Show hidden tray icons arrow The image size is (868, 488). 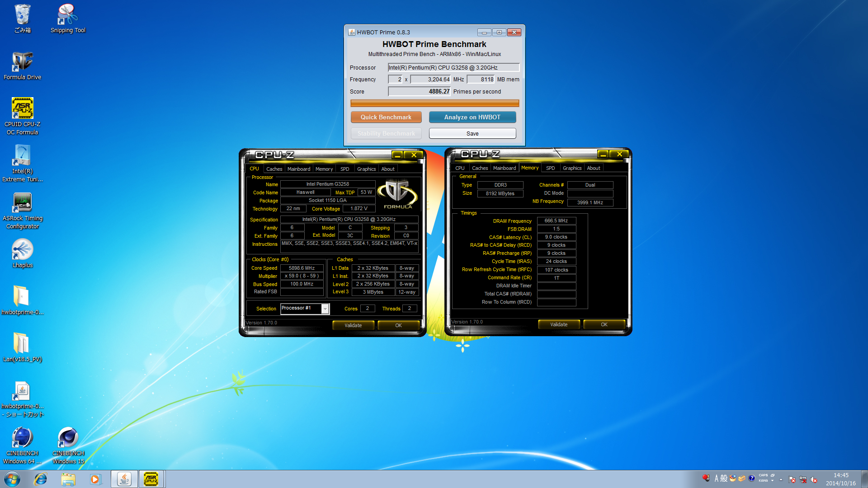(781, 479)
